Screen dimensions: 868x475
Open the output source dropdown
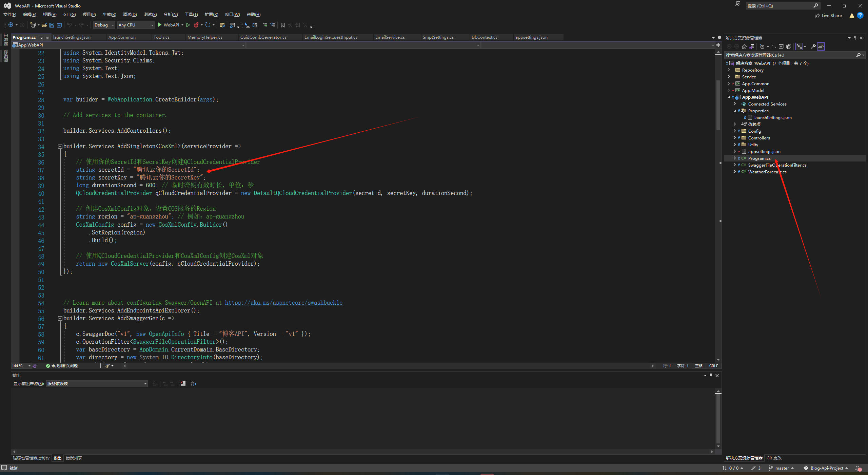97,383
